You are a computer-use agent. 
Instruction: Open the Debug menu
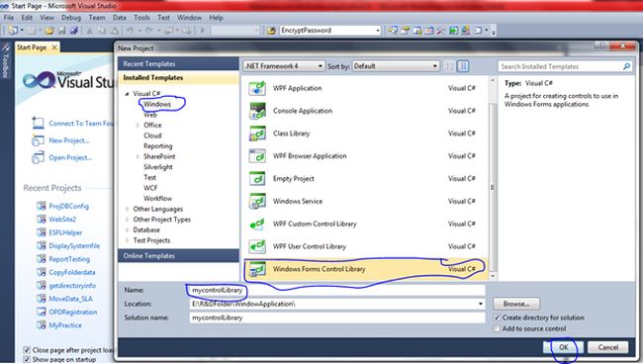(x=71, y=18)
